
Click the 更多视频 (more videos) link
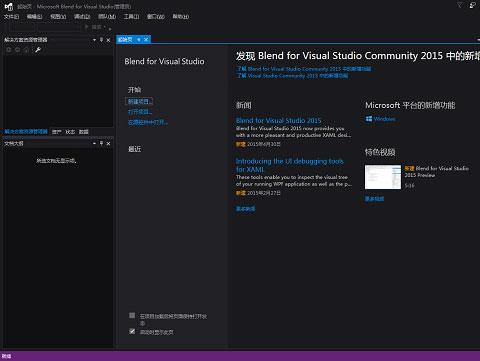pyautogui.click(x=374, y=199)
